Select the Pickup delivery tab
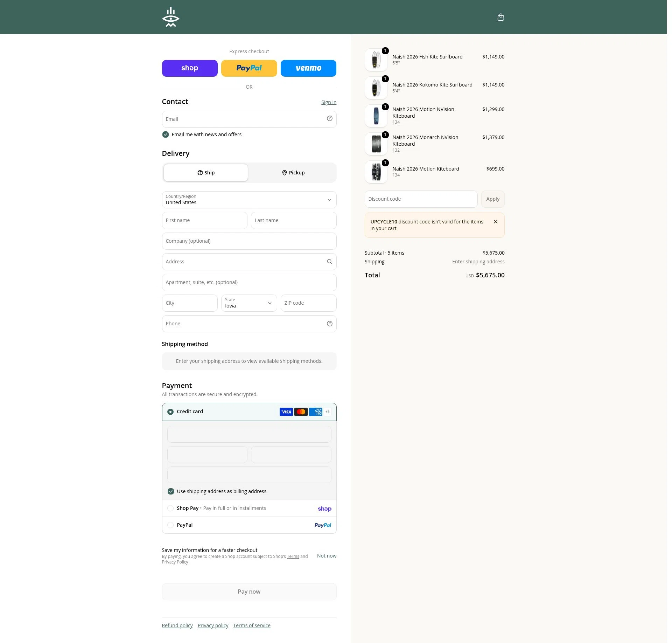The height and width of the screenshot is (643, 672). tap(293, 173)
